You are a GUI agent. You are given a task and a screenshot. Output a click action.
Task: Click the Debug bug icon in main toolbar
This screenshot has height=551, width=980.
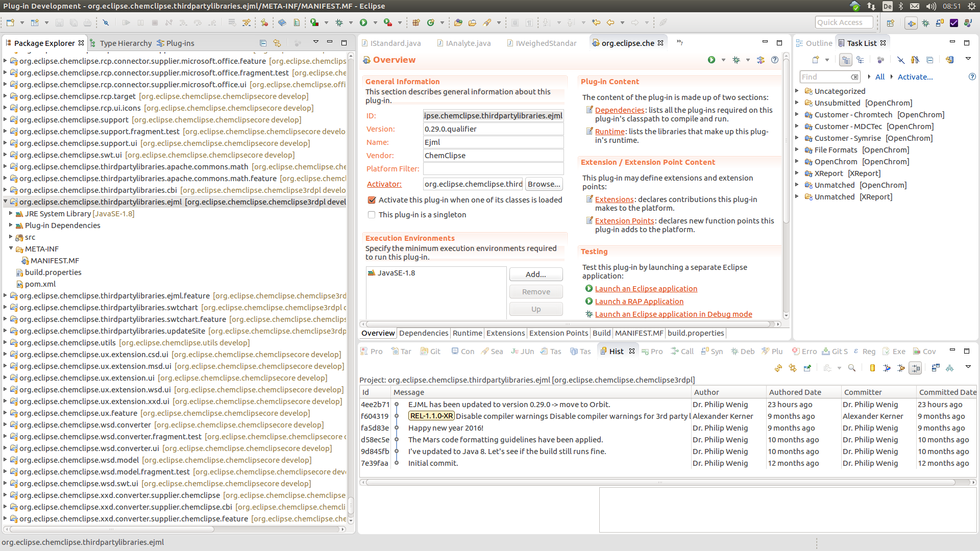(339, 22)
